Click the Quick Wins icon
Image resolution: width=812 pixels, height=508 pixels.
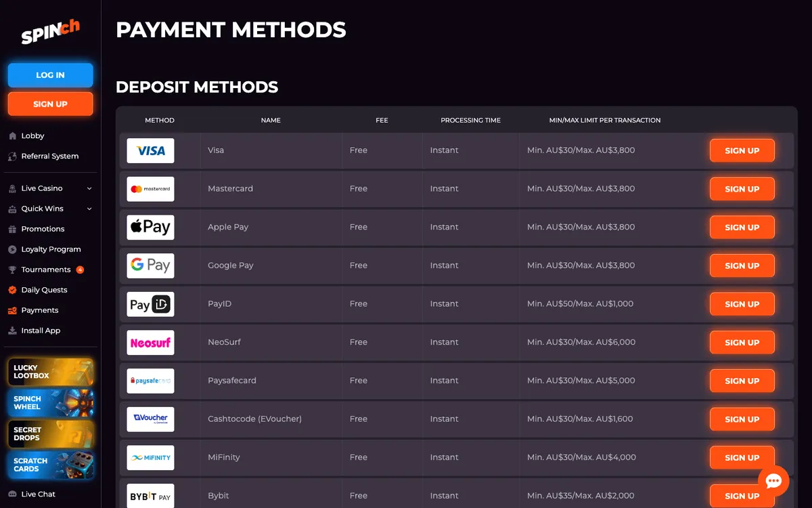tap(12, 209)
